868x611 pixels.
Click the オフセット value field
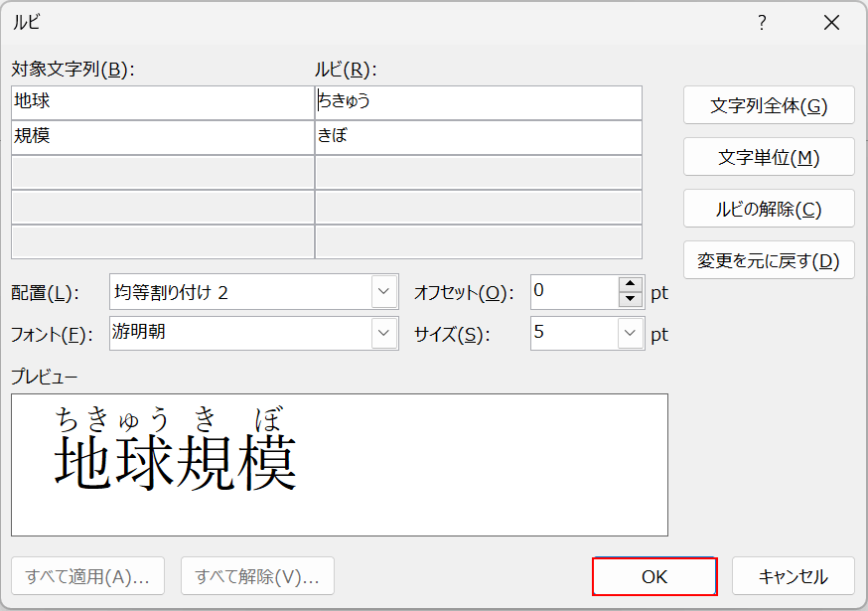[x=574, y=292]
